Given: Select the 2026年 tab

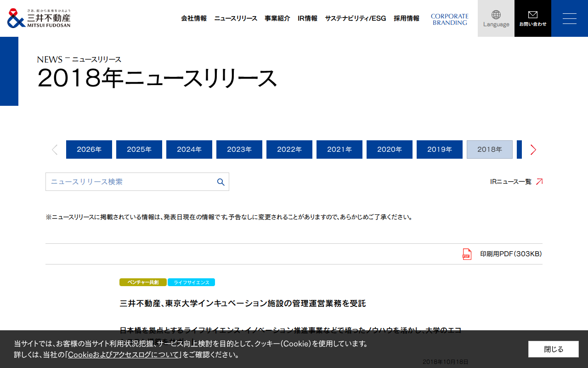Looking at the screenshot, I should click(89, 149).
